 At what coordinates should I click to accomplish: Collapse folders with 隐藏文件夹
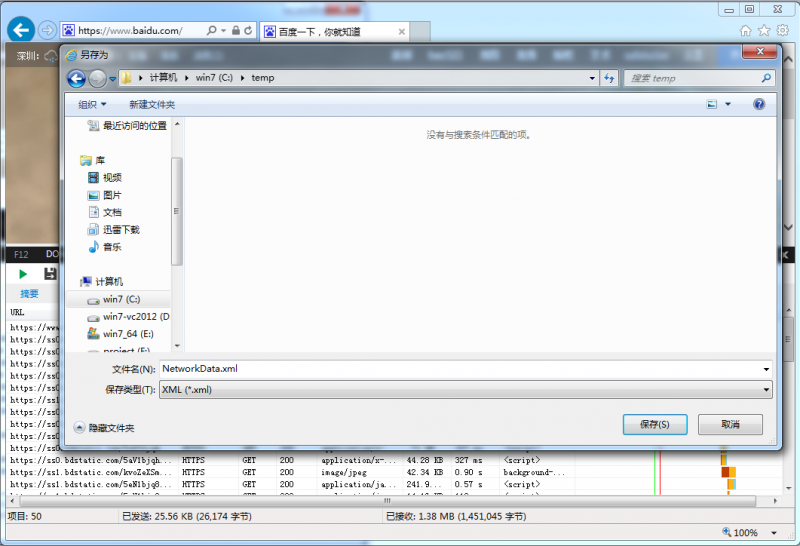[x=105, y=428]
